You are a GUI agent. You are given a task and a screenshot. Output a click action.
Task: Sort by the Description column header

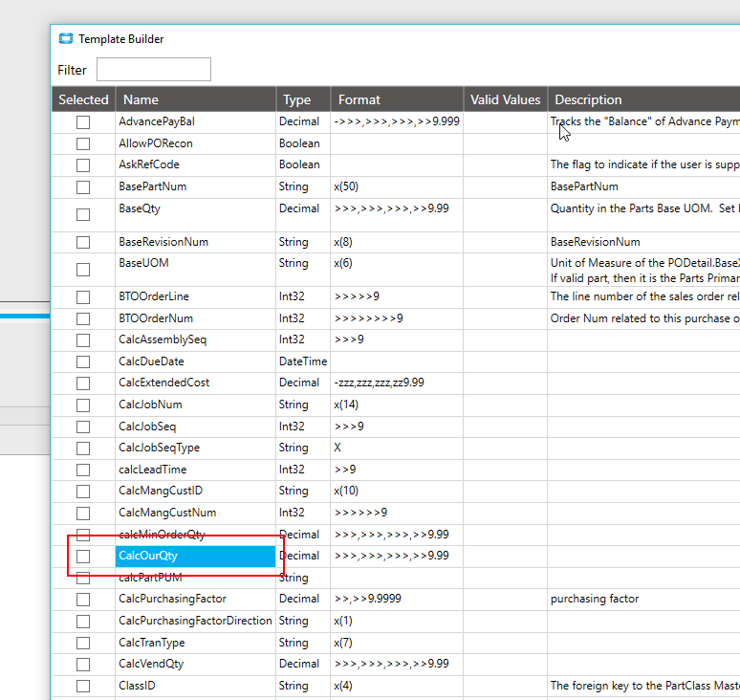click(643, 99)
